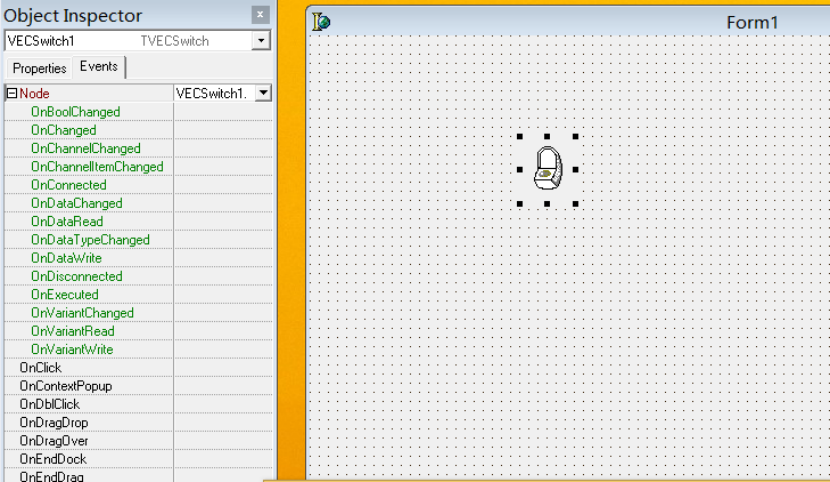Image resolution: width=830 pixels, height=482 pixels.
Task: Close the Object Inspector panel
Action: click(260, 15)
